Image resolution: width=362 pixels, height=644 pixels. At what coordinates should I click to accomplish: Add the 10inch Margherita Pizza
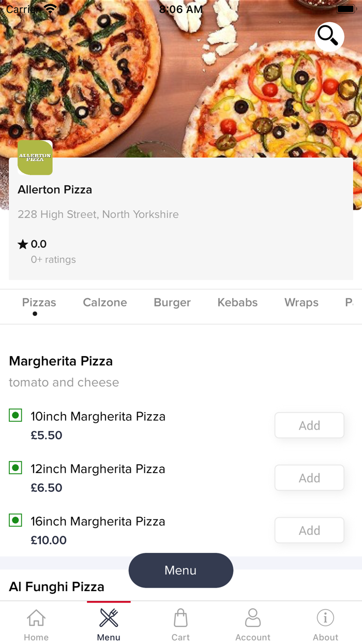309,425
